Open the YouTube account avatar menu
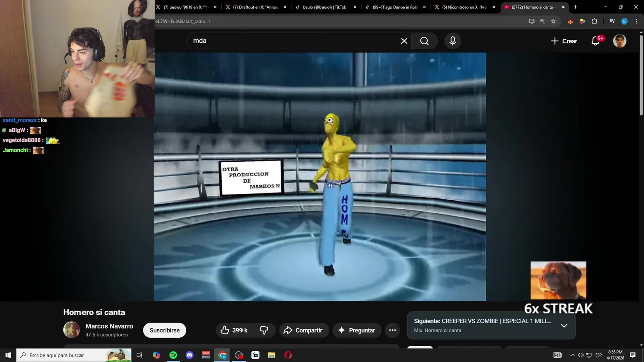 pos(620,41)
